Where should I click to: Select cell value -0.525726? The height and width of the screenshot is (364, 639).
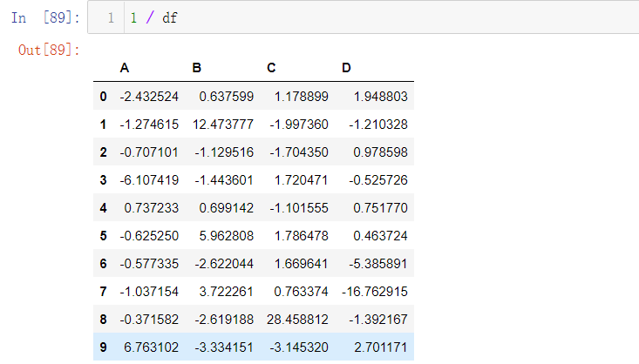coord(377,180)
